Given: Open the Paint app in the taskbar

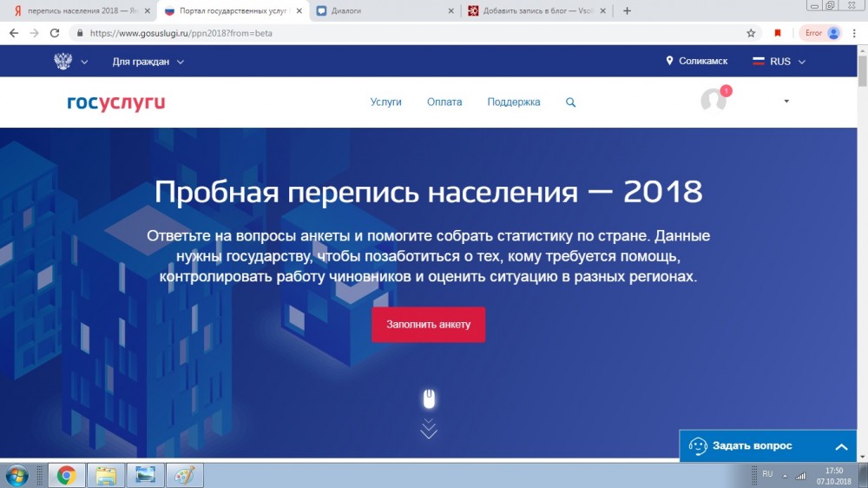Looking at the screenshot, I should point(184,475).
